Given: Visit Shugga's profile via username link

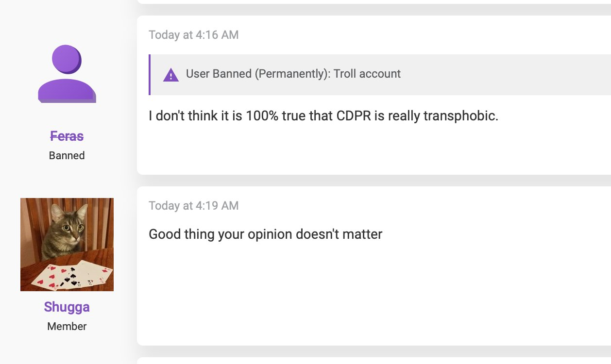Looking at the screenshot, I should tap(67, 307).
